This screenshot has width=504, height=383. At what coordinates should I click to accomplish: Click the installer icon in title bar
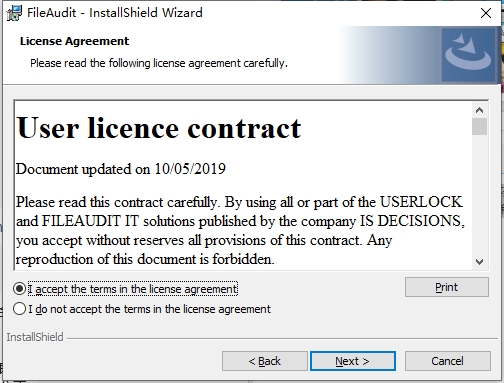(x=14, y=13)
